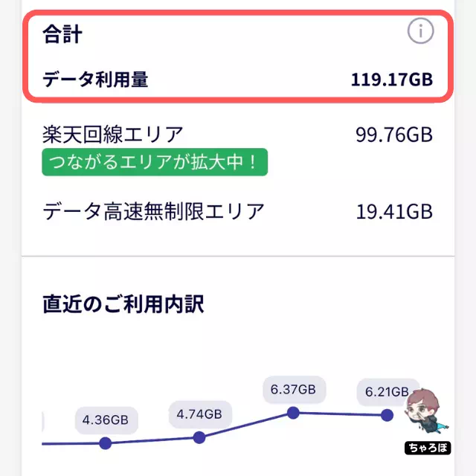Tap the 119.17GB total data usage value
The width and height of the screenshot is (476, 476).
point(392,80)
